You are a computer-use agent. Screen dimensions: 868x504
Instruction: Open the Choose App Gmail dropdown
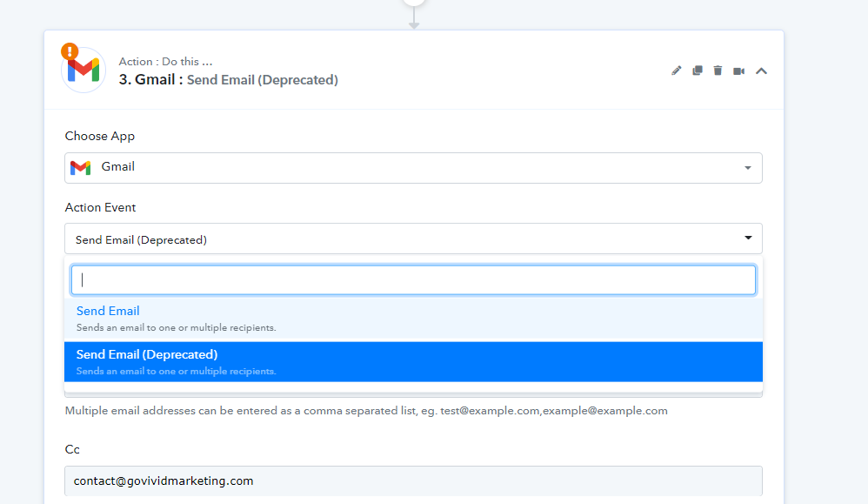tap(413, 168)
